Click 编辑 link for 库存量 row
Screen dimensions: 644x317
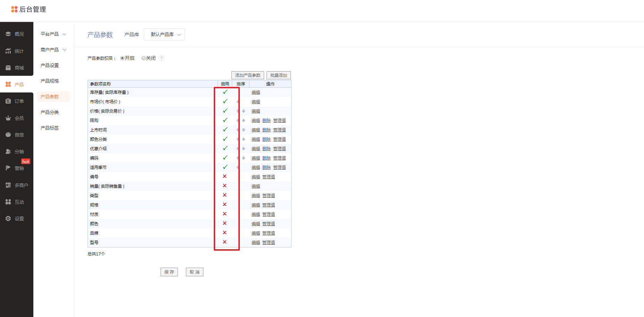click(x=256, y=92)
